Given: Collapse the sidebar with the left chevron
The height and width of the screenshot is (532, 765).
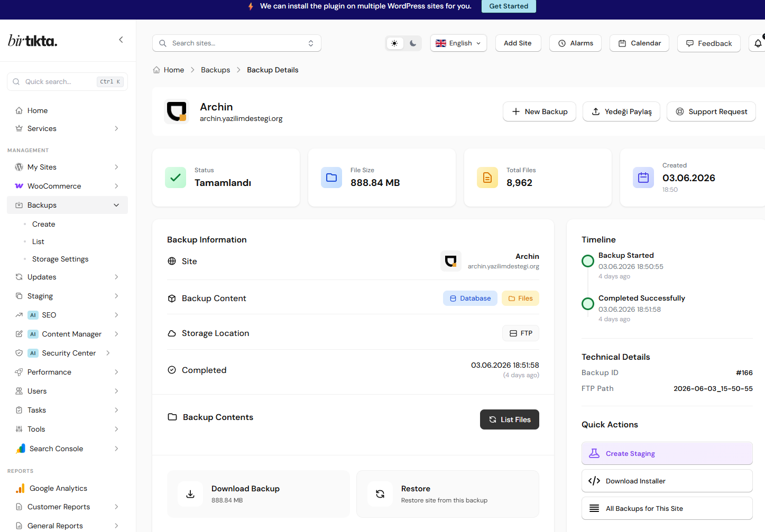Looking at the screenshot, I should [121, 40].
